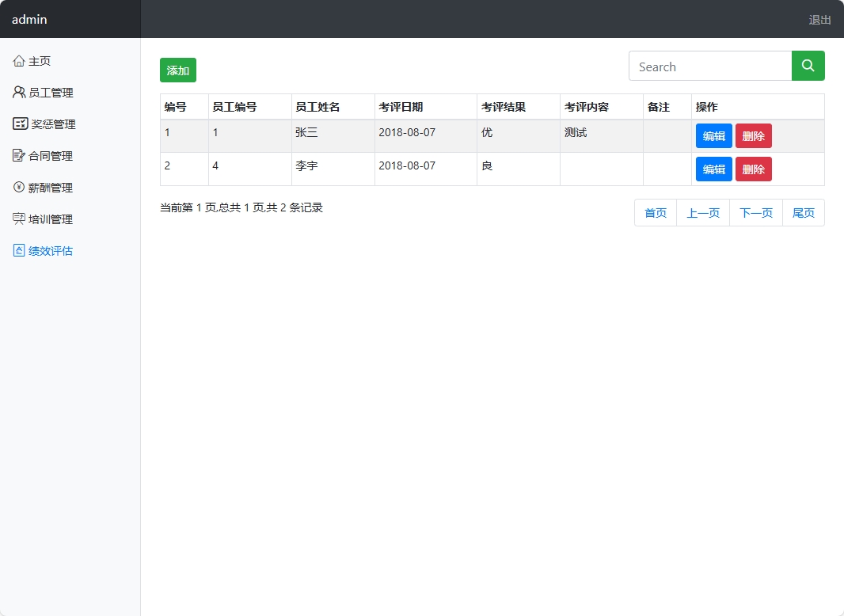844x616 pixels.
Task: Click the 退出 logout link
Action: [819, 20]
